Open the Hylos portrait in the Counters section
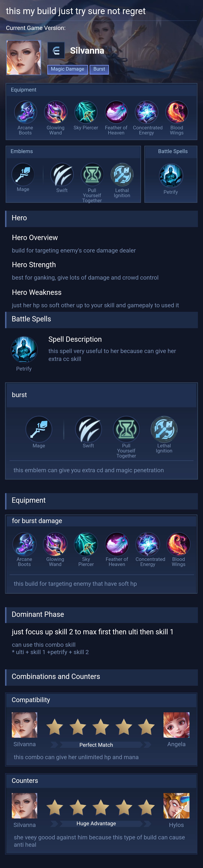 pos(176,806)
